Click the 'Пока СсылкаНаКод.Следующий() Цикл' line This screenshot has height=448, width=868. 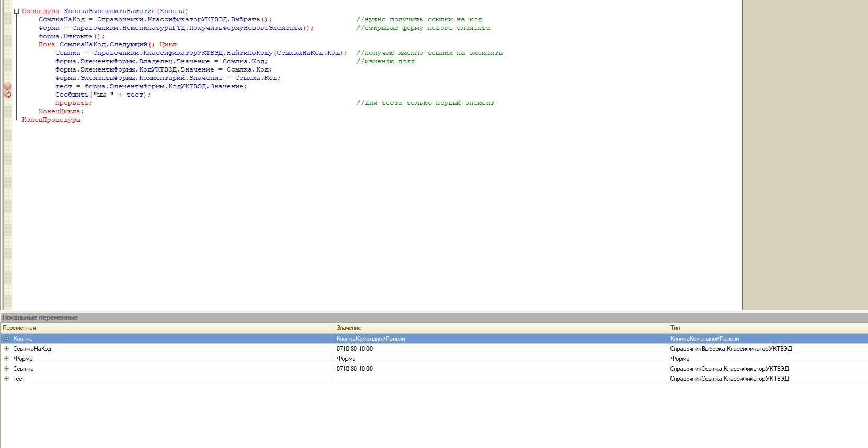click(x=107, y=44)
